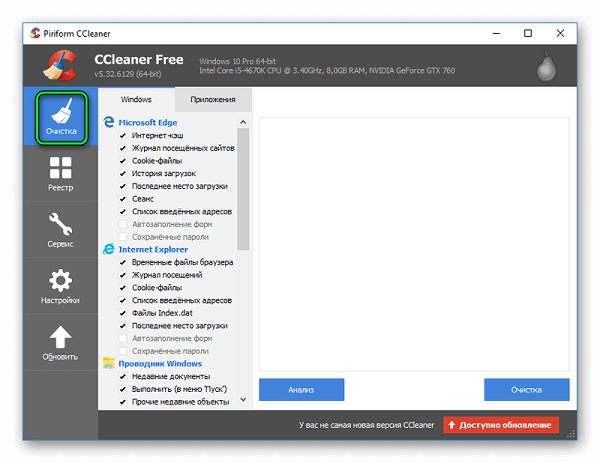The height and width of the screenshot is (463, 600).
Task: Uncheck Edge Cookie-файлы option
Action: click(x=123, y=161)
